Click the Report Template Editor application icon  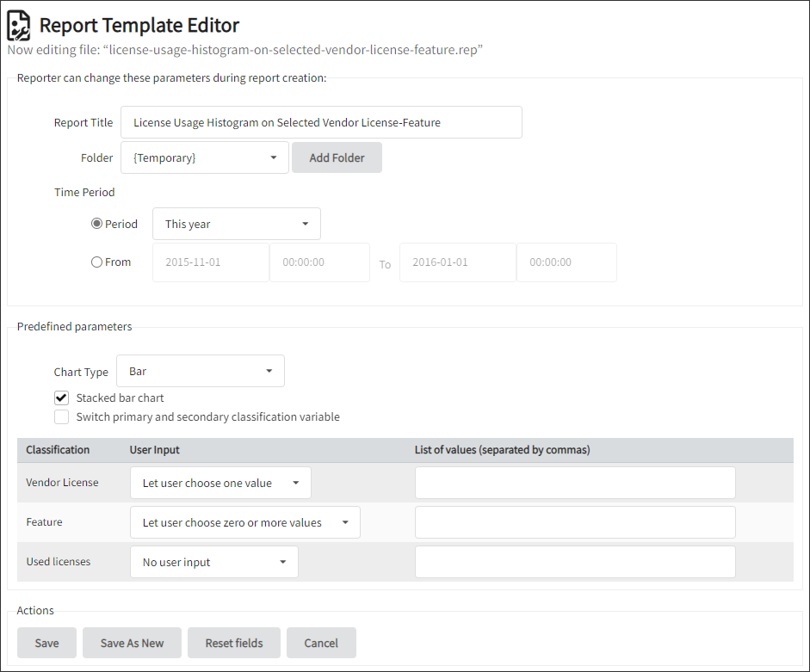point(18,25)
